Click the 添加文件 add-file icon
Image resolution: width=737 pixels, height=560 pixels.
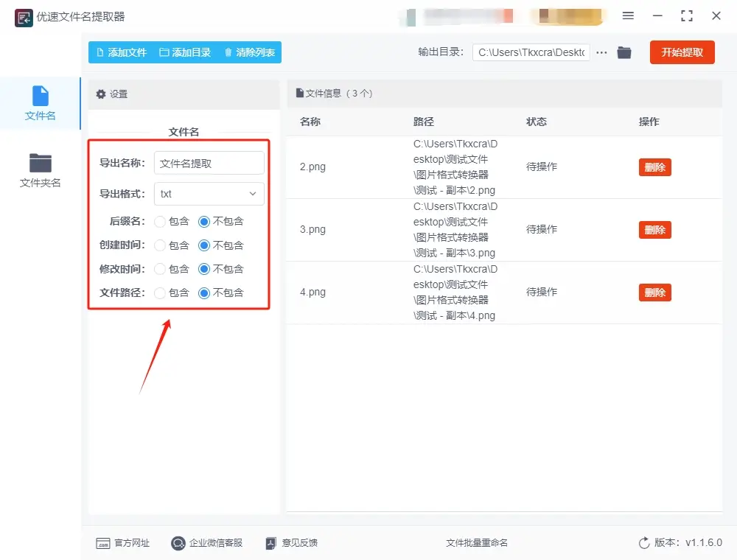point(99,52)
